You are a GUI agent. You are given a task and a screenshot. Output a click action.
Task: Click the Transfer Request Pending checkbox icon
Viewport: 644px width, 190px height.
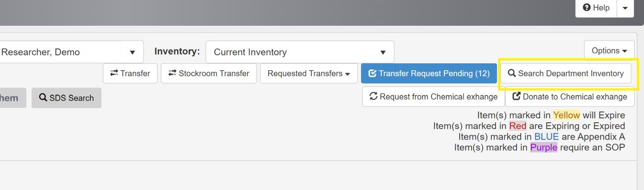coord(373,73)
